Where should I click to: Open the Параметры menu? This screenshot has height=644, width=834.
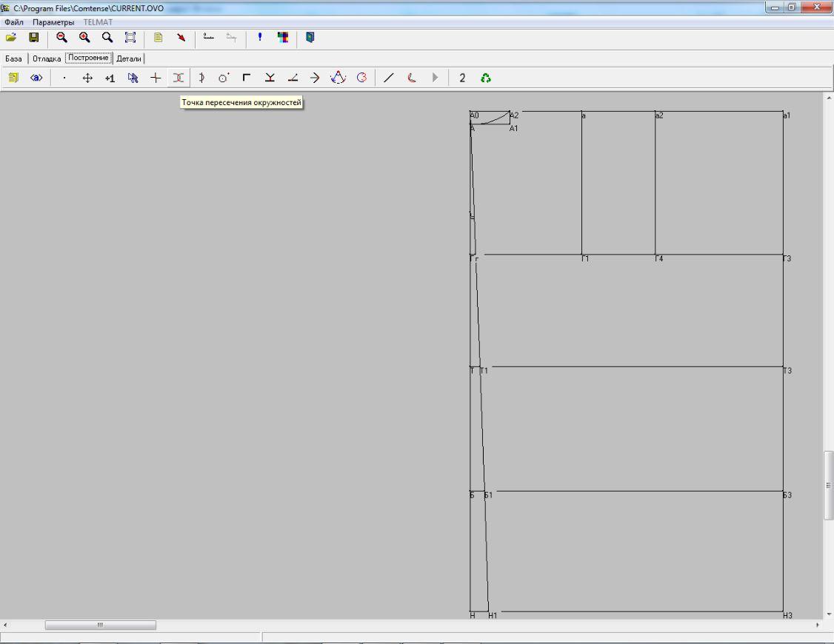53,22
